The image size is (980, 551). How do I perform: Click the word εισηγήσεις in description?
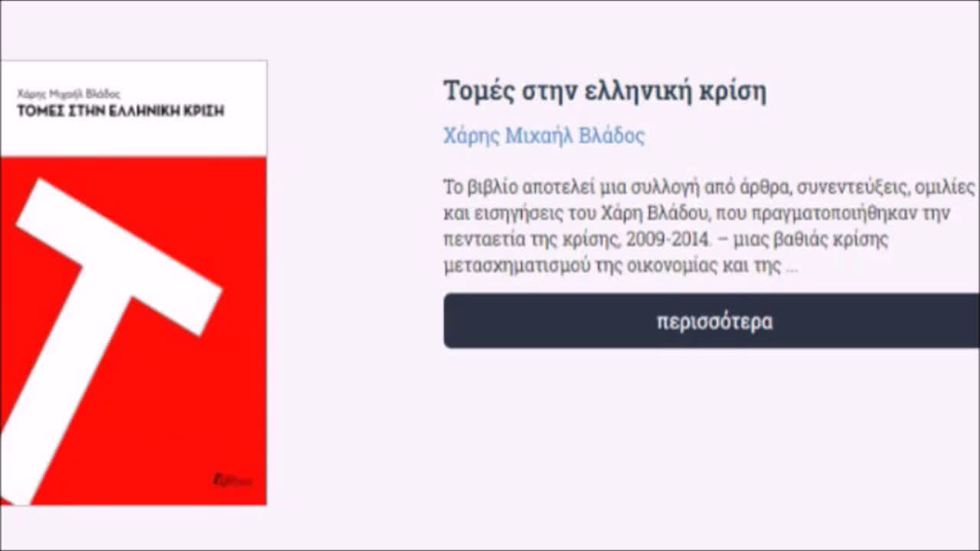(x=514, y=214)
